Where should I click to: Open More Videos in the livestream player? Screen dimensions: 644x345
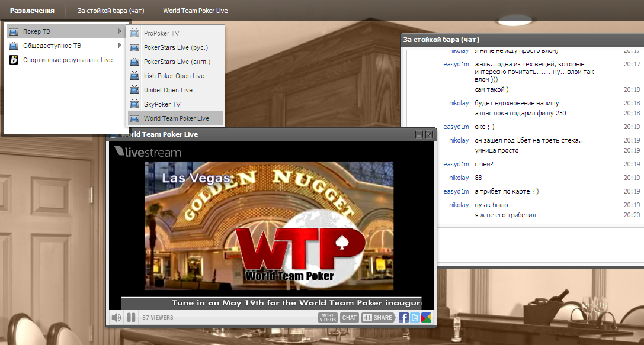coord(328,318)
